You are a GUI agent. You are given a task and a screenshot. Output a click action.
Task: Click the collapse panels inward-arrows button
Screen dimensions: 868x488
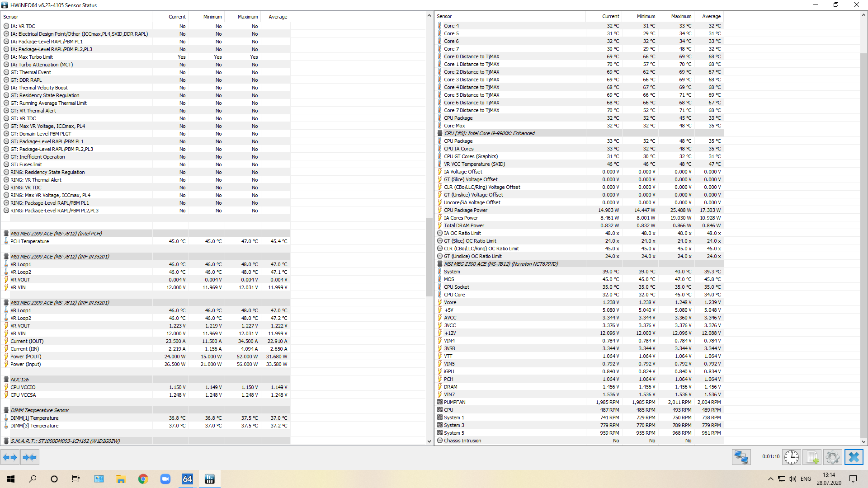click(x=29, y=457)
